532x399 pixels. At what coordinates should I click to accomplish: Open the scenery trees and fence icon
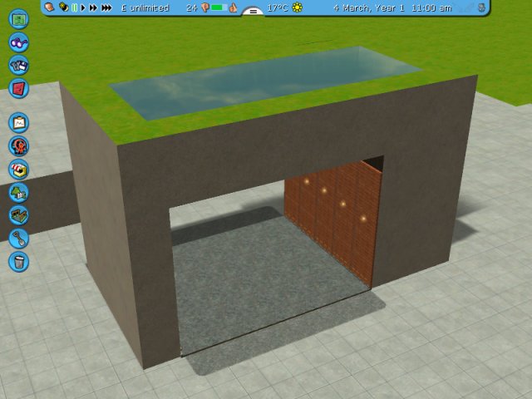[x=18, y=192]
